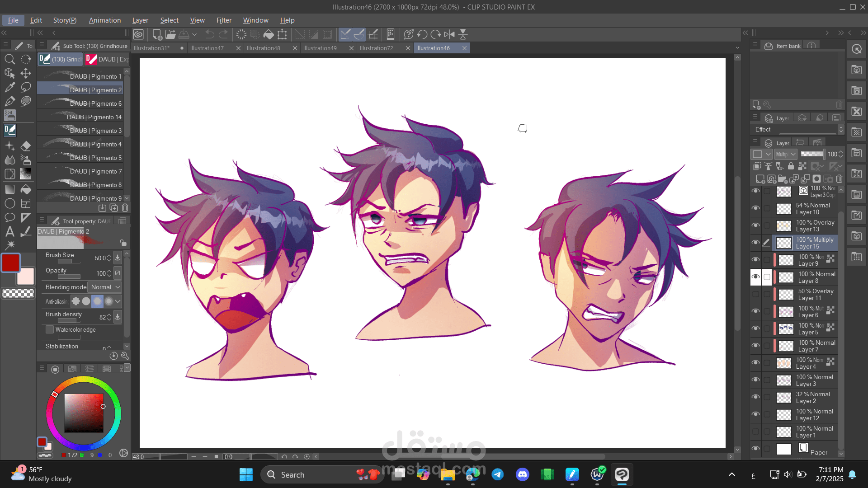Choose the Fill bucket tool
The height and width of the screenshot is (488, 868).
(x=26, y=189)
